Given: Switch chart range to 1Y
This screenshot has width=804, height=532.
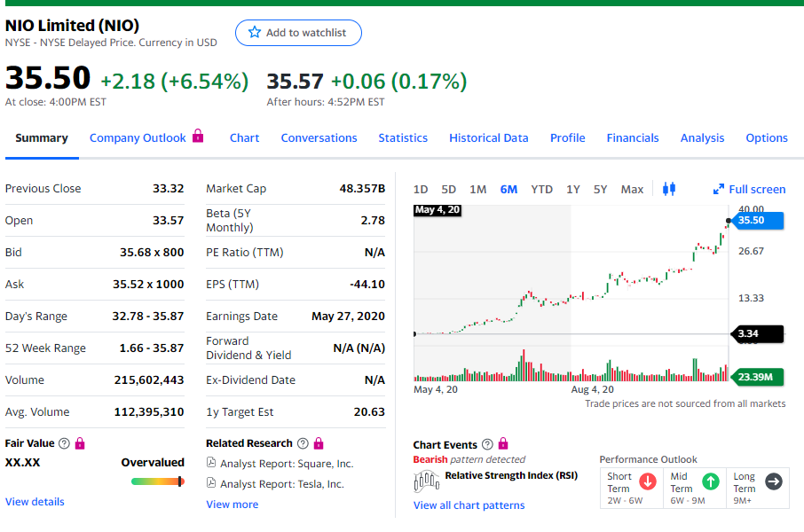Looking at the screenshot, I should click(x=573, y=189).
